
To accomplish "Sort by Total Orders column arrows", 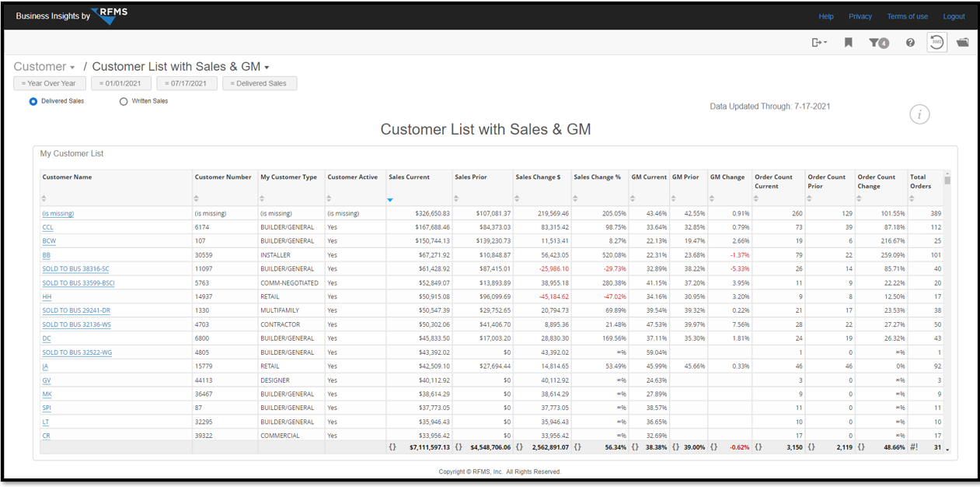I will click(913, 199).
